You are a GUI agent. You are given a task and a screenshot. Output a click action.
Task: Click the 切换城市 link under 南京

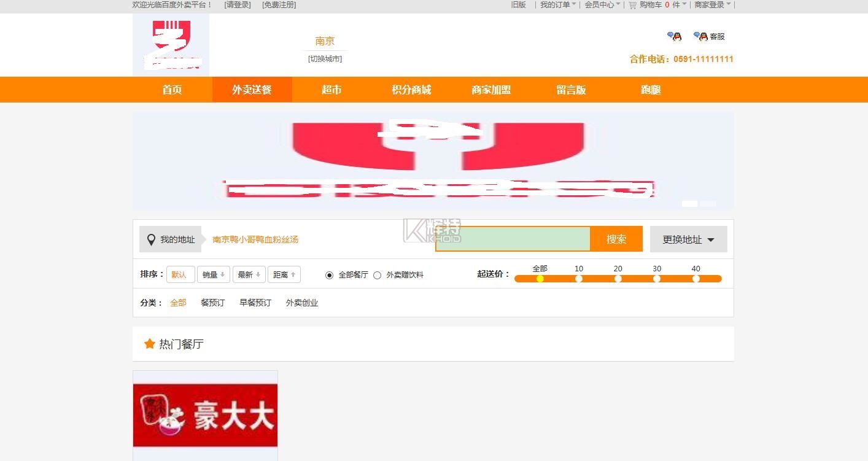click(x=325, y=59)
